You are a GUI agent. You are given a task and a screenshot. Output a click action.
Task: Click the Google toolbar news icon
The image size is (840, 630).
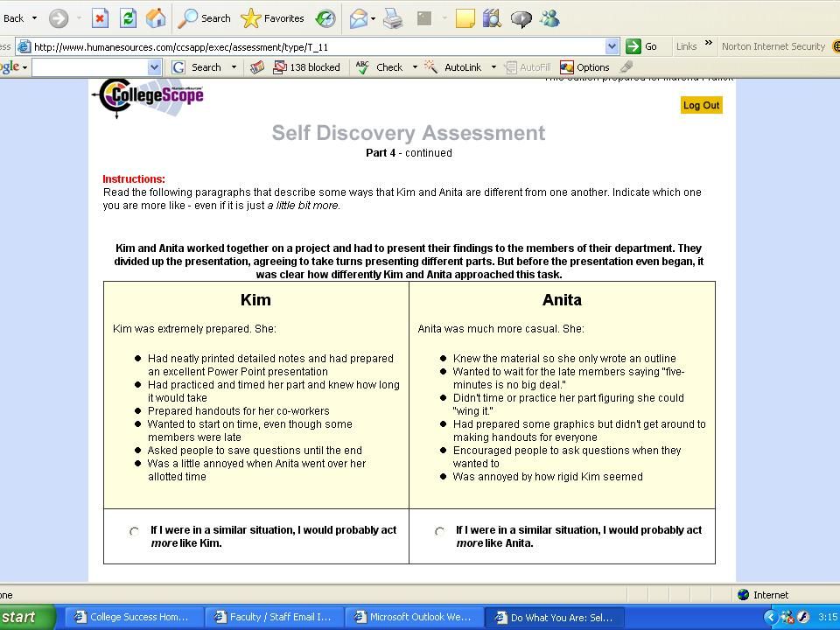point(257,67)
